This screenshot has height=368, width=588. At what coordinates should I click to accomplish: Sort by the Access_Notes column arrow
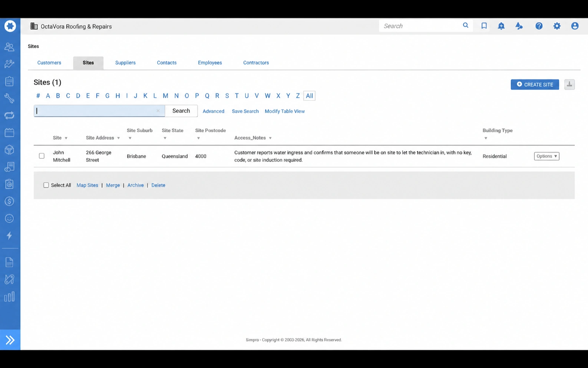tap(270, 138)
